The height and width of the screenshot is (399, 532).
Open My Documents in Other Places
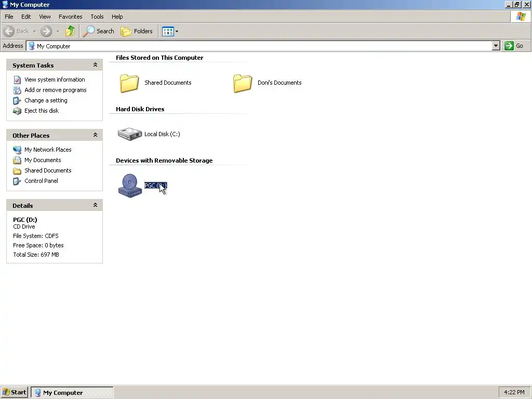point(43,160)
